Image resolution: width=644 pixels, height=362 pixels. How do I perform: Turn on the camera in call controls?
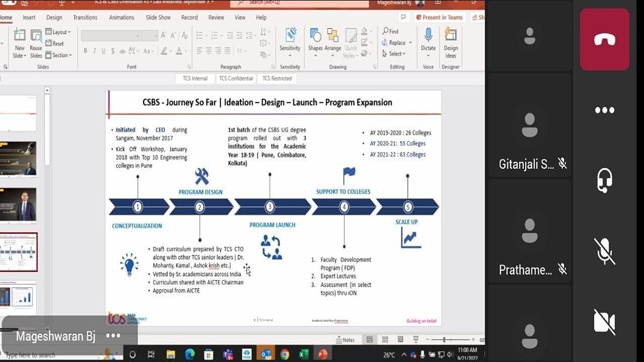pyautogui.click(x=604, y=321)
